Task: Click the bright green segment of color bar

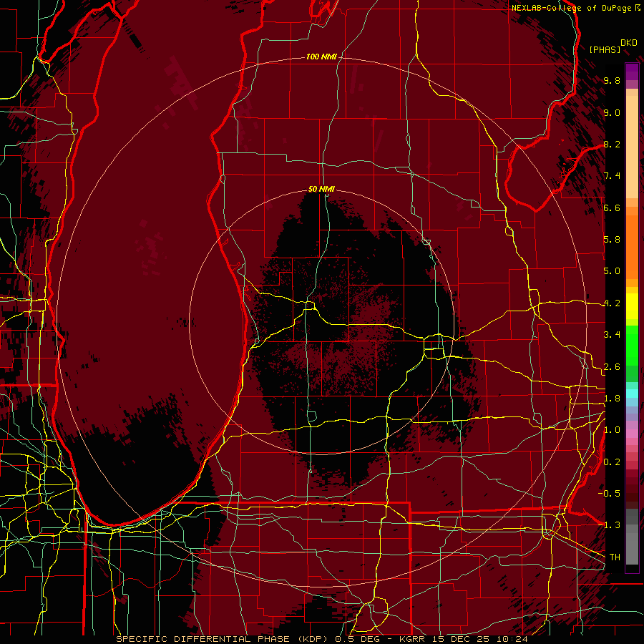Action: (x=632, y=346)
